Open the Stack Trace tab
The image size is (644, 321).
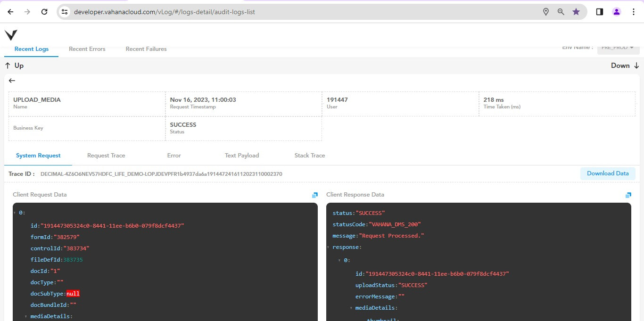[310, 156]
